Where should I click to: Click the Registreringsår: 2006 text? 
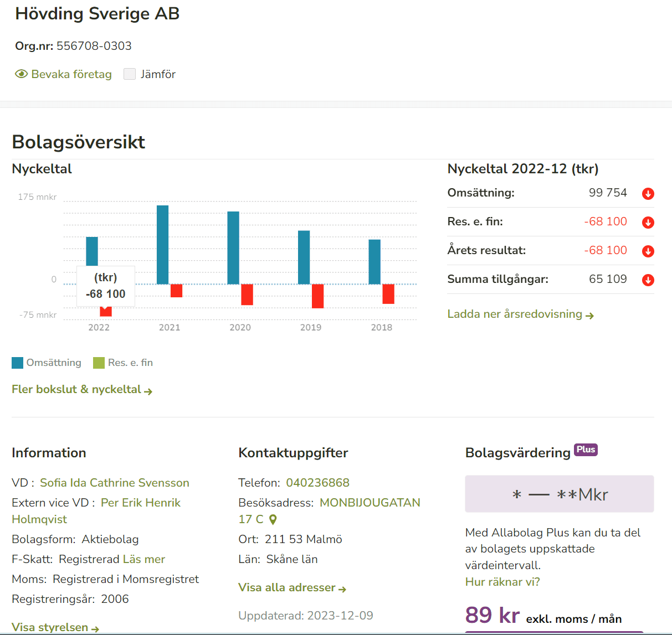tap(70, 599)
